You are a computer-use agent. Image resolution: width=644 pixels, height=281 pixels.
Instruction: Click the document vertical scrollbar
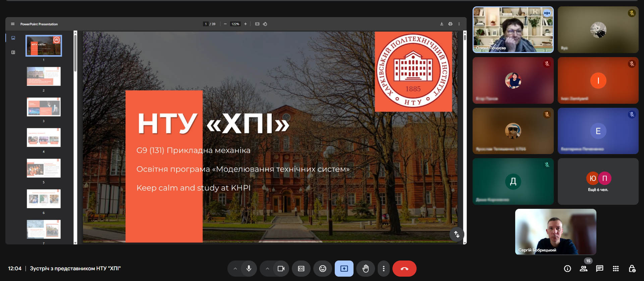465,37
